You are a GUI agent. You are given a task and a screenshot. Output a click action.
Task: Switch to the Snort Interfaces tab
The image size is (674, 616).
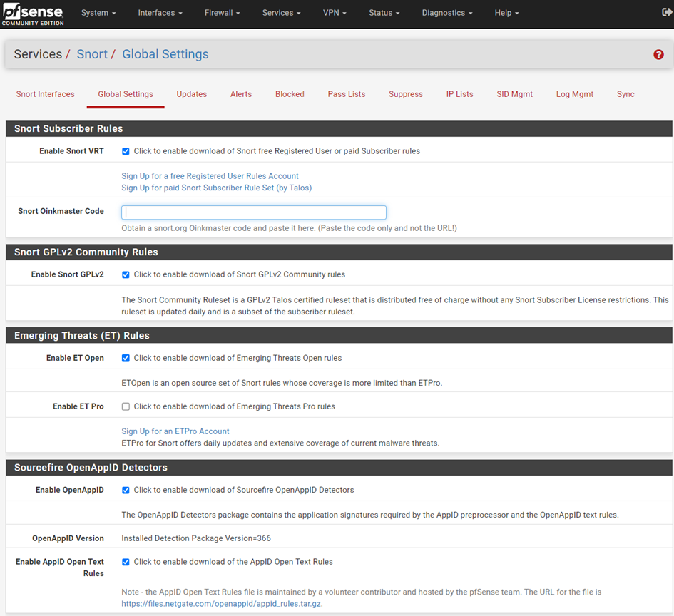(45, 94)
